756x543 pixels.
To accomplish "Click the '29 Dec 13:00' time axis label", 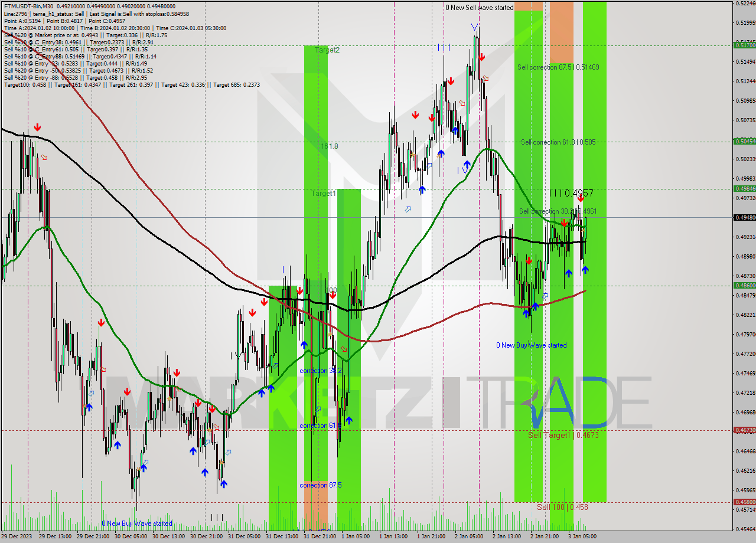I will pyautogui.click(x=55, y=537).
